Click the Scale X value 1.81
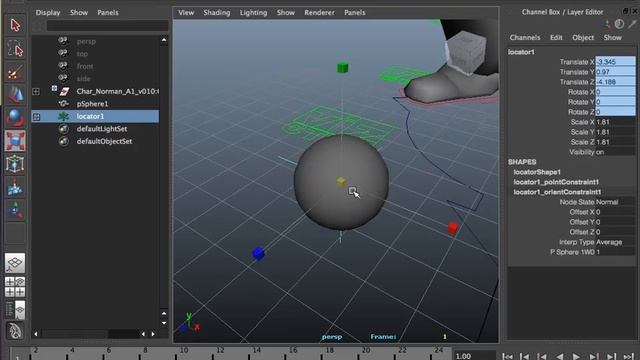This screenshot has height=360, width=640. tap(615, 122)
